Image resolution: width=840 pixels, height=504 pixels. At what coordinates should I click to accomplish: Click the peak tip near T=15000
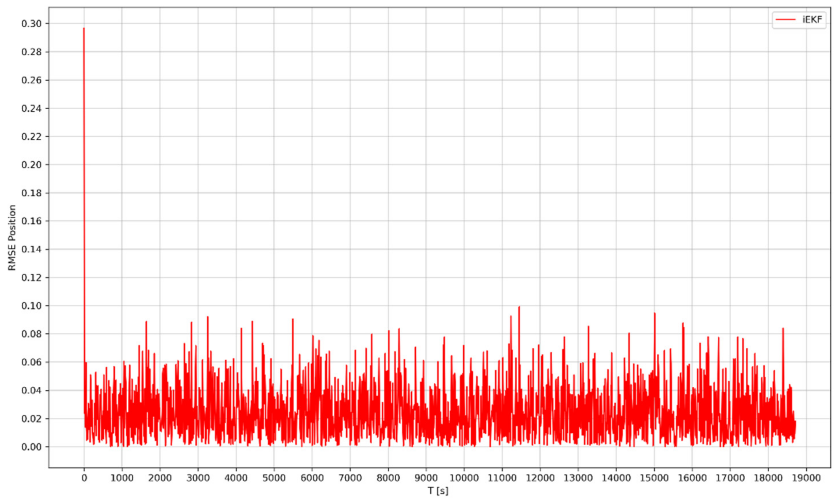pos(655,314)
